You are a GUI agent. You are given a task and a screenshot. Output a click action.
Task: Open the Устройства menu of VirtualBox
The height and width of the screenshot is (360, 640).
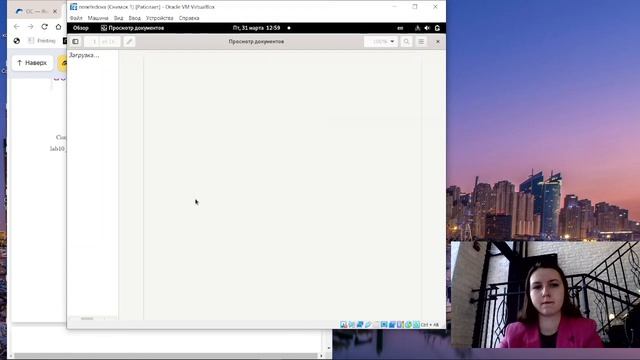tap(160, 18)
